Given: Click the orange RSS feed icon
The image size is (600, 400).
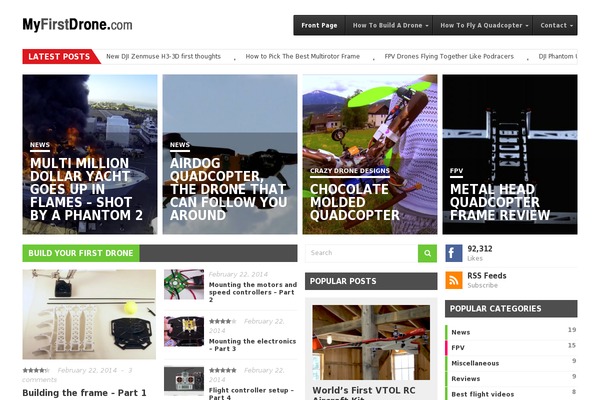Looking at the screenshot, I should pyautogui.click(x=453, y=280).
